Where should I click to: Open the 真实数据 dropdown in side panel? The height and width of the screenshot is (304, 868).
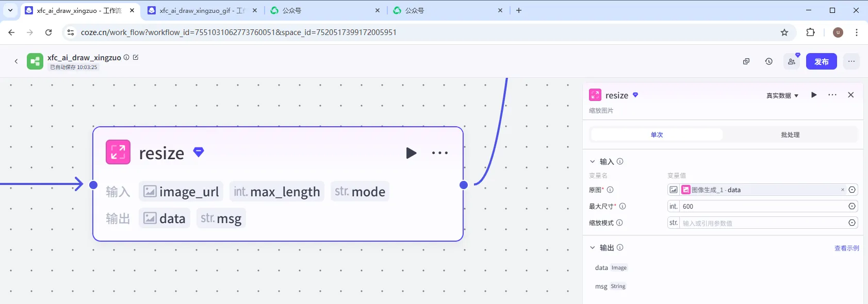pyautogui.click(x=782, y=95)
